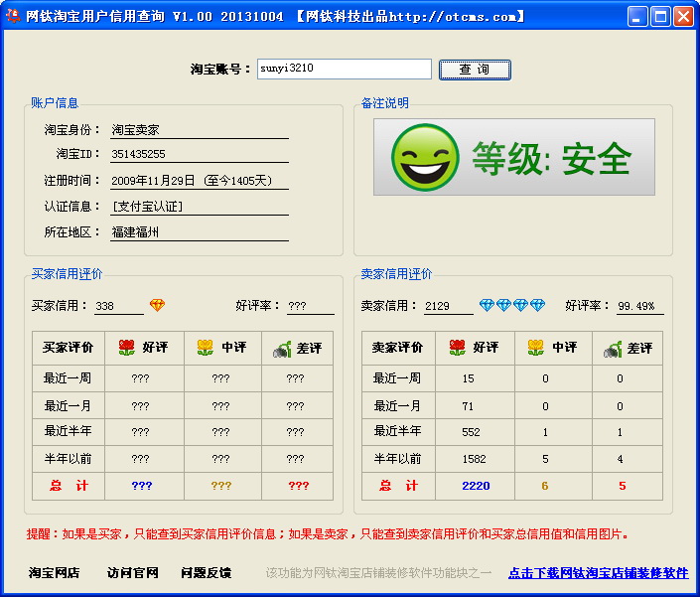The height and width of the screenshot is (597, 700).
Task: Click seller total 好评 count 2220
Action: (x=476, y=486)
